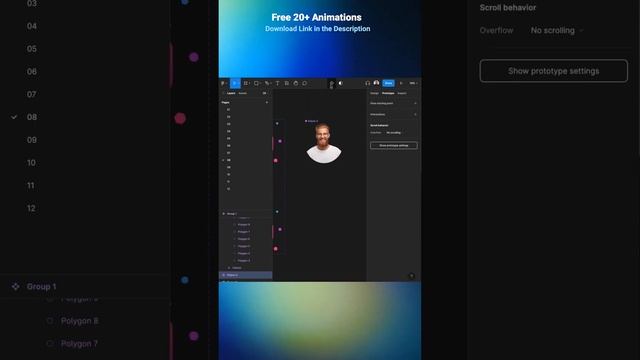Image resolution: width=640 pixels, height=360 pixels.
Task: Click the headphones audio icon in center toolbar
Action: click(x=367, y=83)
